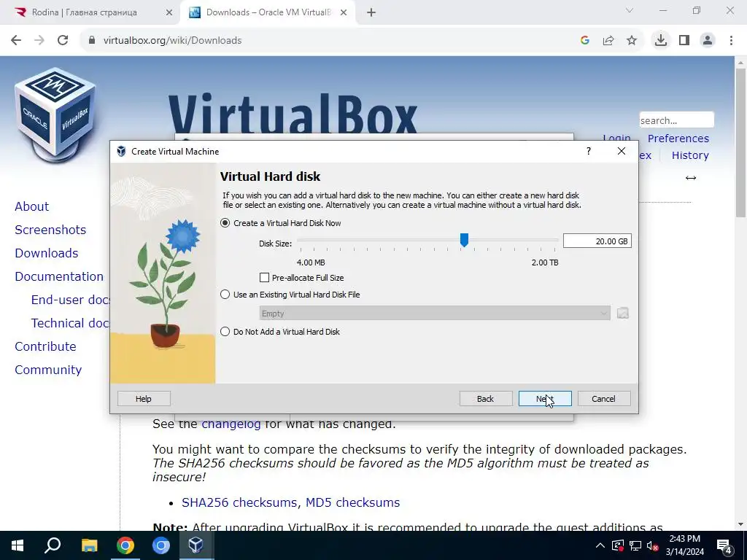Open the Community sidebar link
Screen dimensions: 747x560
pyautogui.click(x=49, y=370)
